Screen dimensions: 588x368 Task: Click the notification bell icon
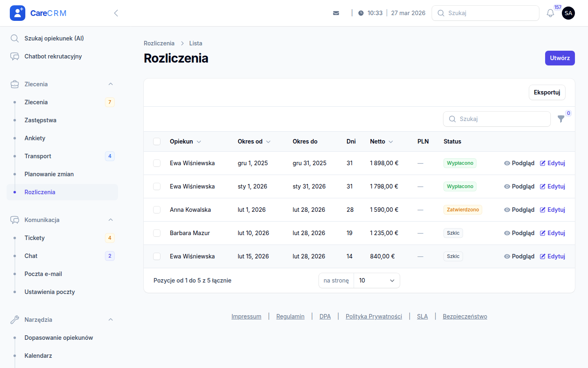[x=550, y=13]
